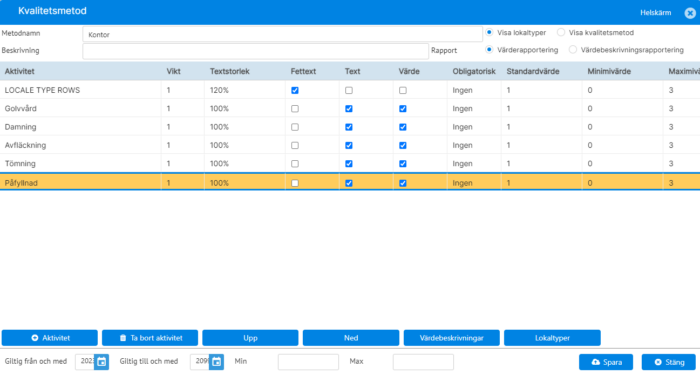The width and height of the screenshot is (700, 375).
Task: Open calendar for Giltig från och med
Action: (101, 362)
